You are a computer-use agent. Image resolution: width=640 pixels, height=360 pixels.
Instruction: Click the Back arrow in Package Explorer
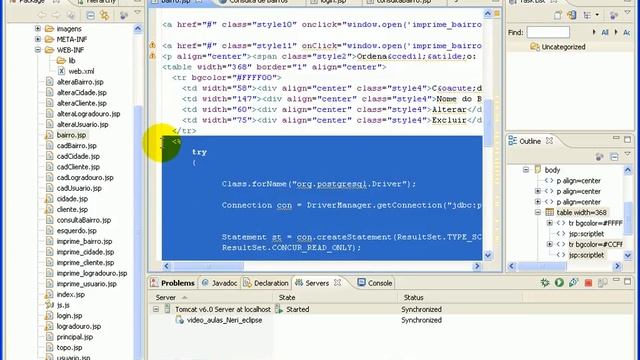pos(42,16)
